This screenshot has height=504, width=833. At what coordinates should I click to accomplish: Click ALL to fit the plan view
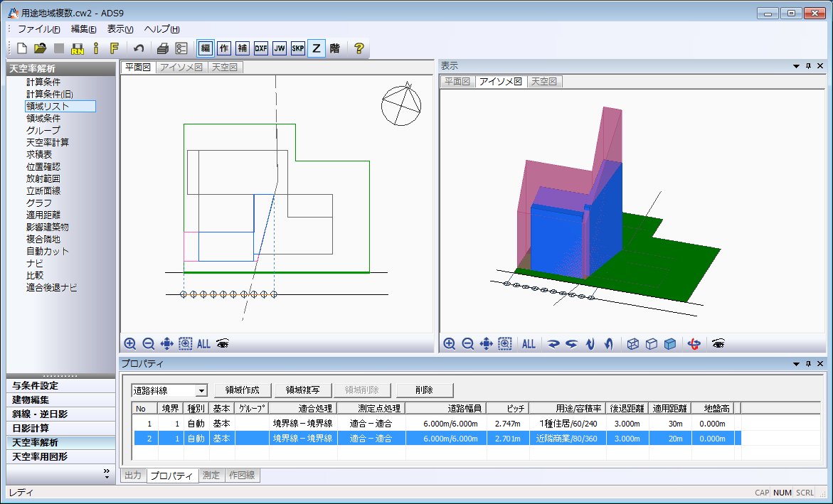coord(204,343)
